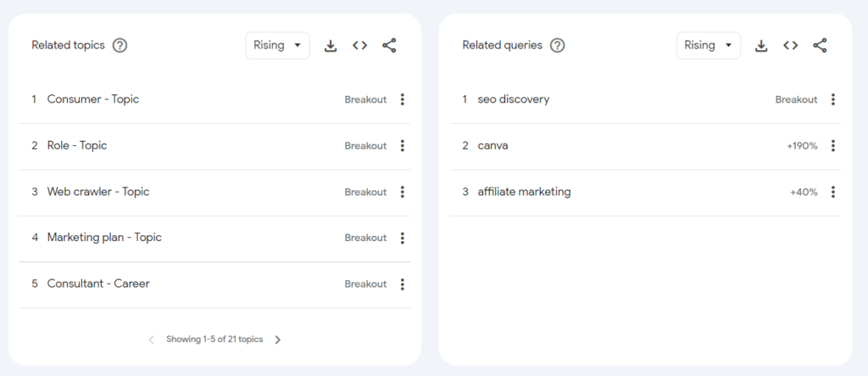This screenshot has height=376, width=868.
Task: Open Rising dropdown in Related topics
Action: click(x=277, y=46)
